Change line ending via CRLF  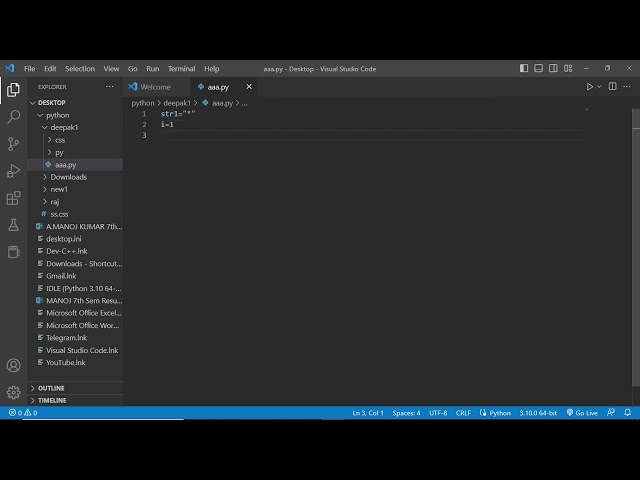[463, 413]
